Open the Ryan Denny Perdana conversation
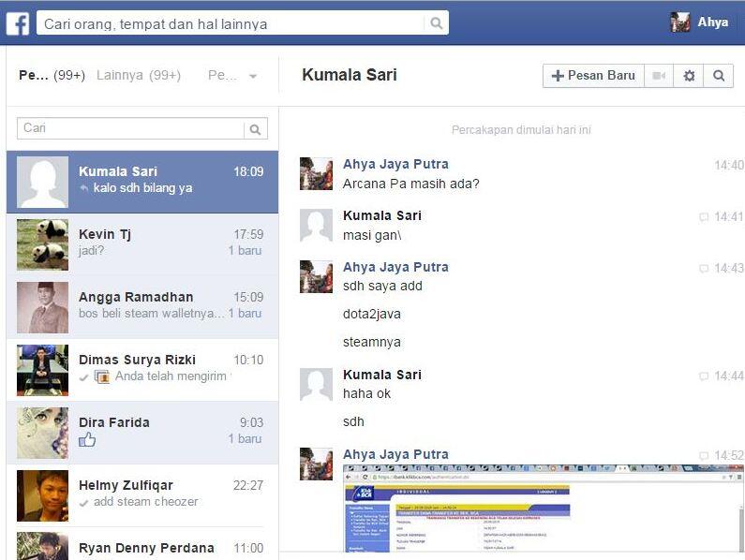Image resolution: width=745 pixels, height=560 pixels. point(142,544)
